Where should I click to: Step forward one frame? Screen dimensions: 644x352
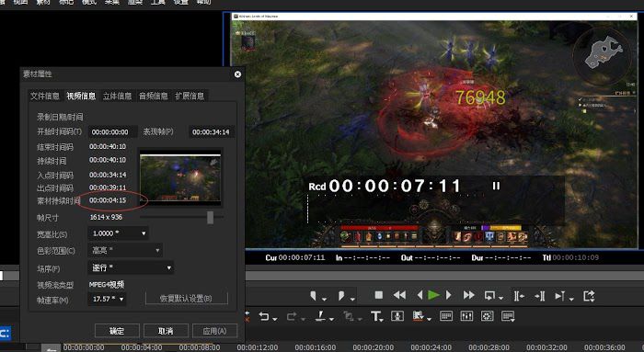(x=449, y=295)
